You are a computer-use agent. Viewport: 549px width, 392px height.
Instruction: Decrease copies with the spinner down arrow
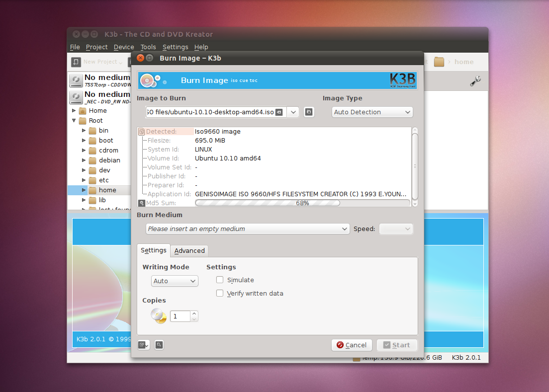pyautogui.click(x=194, y=319)
